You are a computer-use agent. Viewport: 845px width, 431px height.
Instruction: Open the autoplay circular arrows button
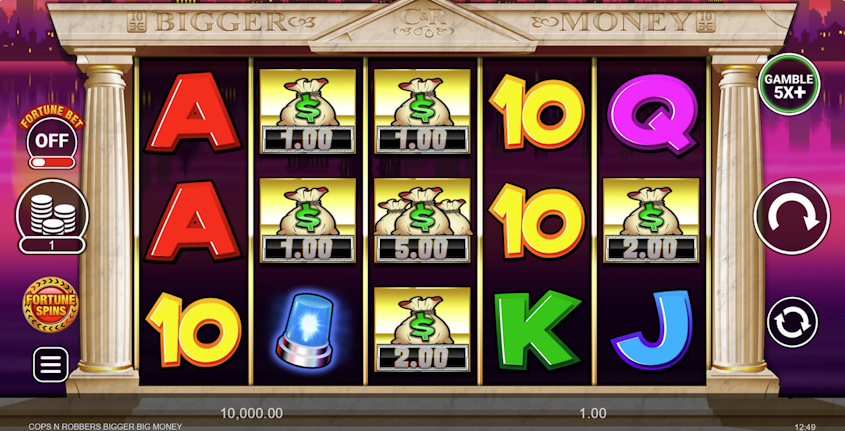(792, 322)
